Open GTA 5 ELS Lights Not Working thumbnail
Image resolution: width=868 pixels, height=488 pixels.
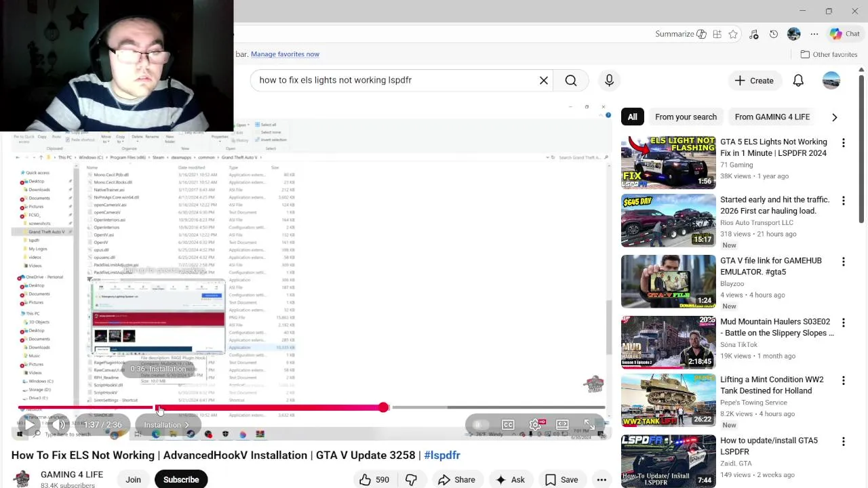[x=668, y=162]
